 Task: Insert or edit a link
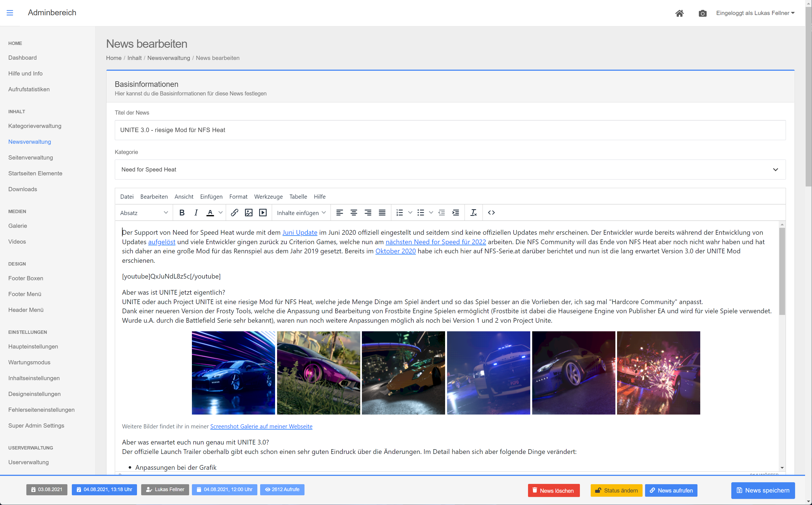point(234,213)
